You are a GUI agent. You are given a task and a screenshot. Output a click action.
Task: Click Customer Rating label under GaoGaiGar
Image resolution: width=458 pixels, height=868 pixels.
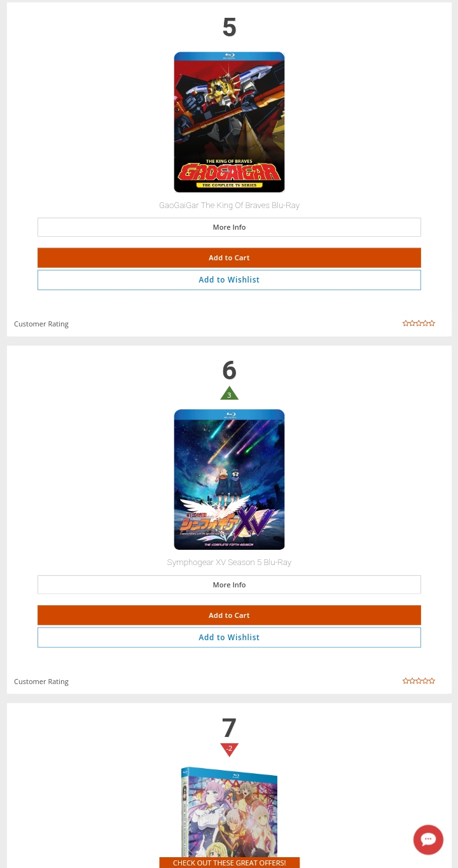tap(41, 324)
